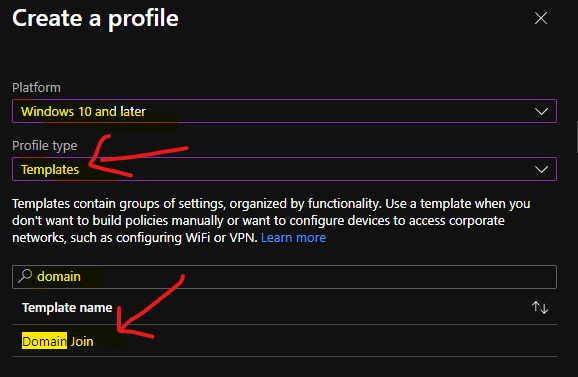Open the Learn more link
Screen dimensions: 578x377
293,238
